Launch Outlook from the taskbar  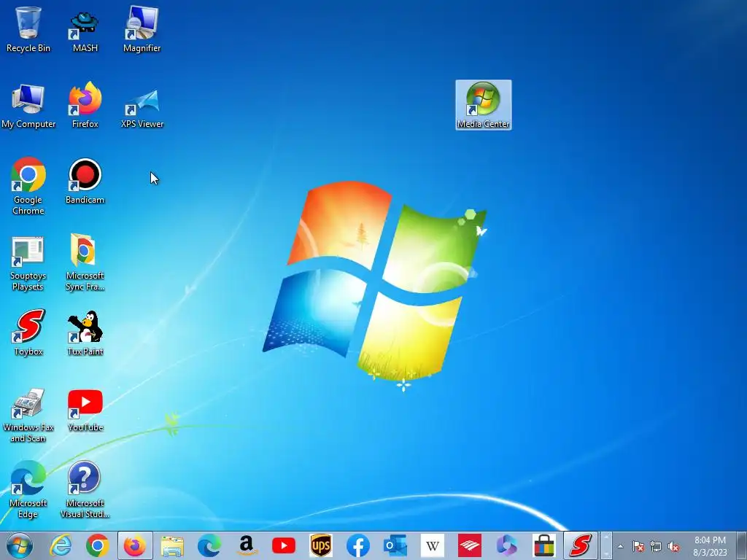(x=395, y=545)
